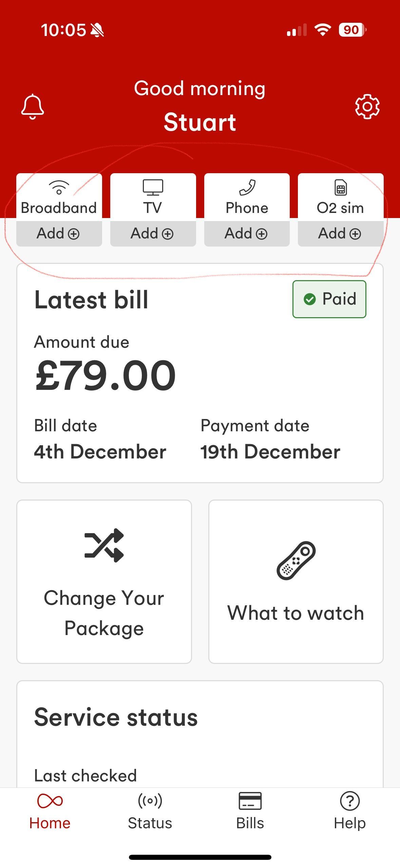Add TV service
Image resolution: width=400 pixels, height=868 pixels.
tap(153, 234)
